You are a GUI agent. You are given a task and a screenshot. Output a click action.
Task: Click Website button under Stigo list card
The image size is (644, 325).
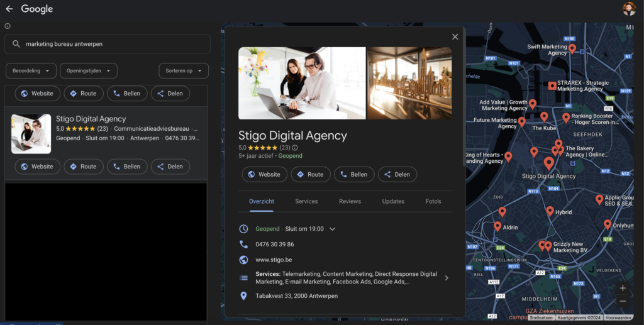[x=37, y=167]
